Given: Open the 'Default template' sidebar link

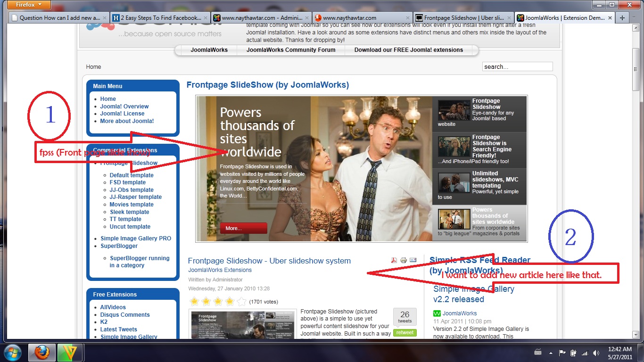Looking at the screenshot, I should [x=132, y=175].
